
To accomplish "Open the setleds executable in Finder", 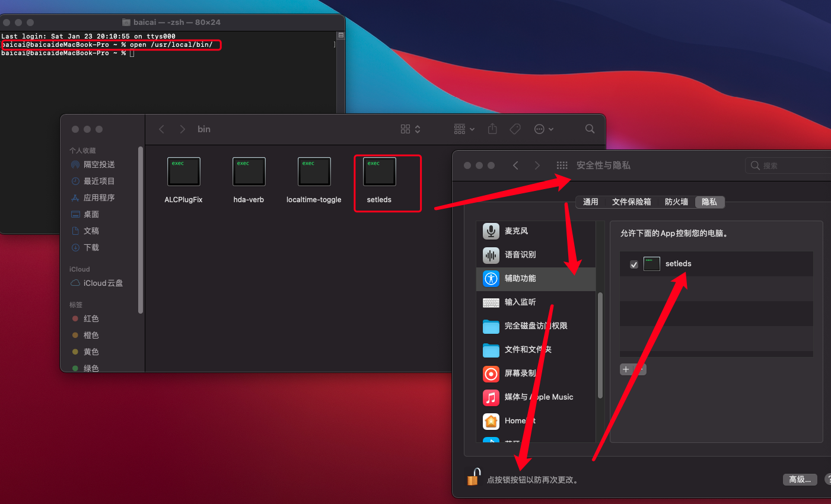I will (379, 172).
